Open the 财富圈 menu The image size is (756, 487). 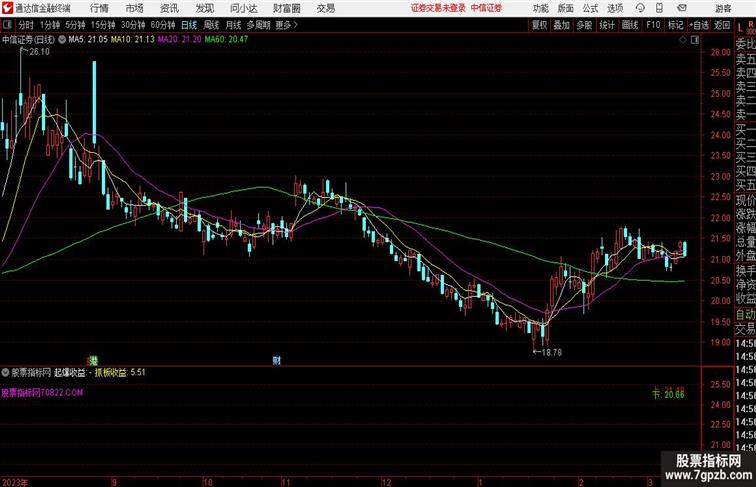coord(286,8)
